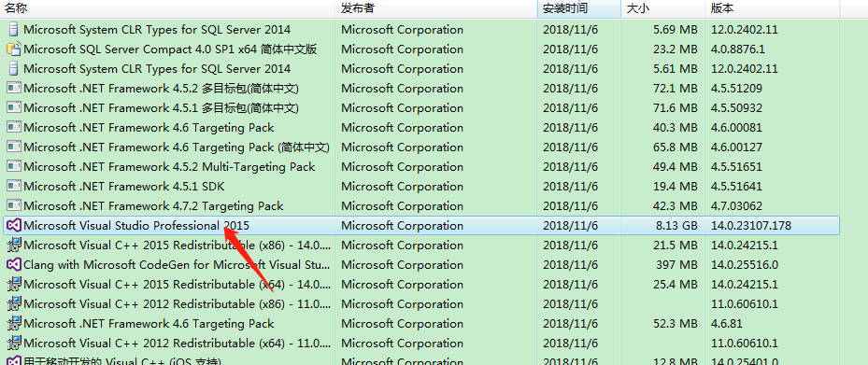The image size is (868, 365).
Task: Click the Clang with Microsoft CodeGen icon
Action: coord(13,265)
